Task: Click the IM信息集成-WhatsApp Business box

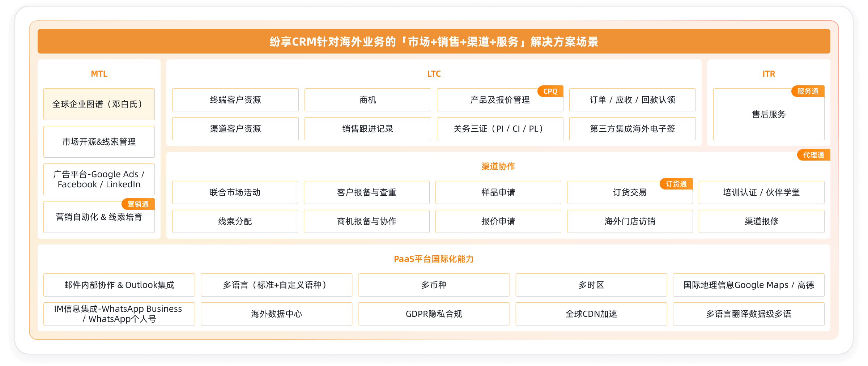Action: pos(119,314)
